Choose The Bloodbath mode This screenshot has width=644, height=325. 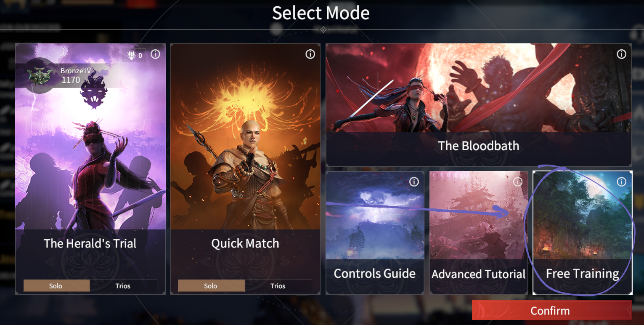pyautogui.click(x=479, y=105)
